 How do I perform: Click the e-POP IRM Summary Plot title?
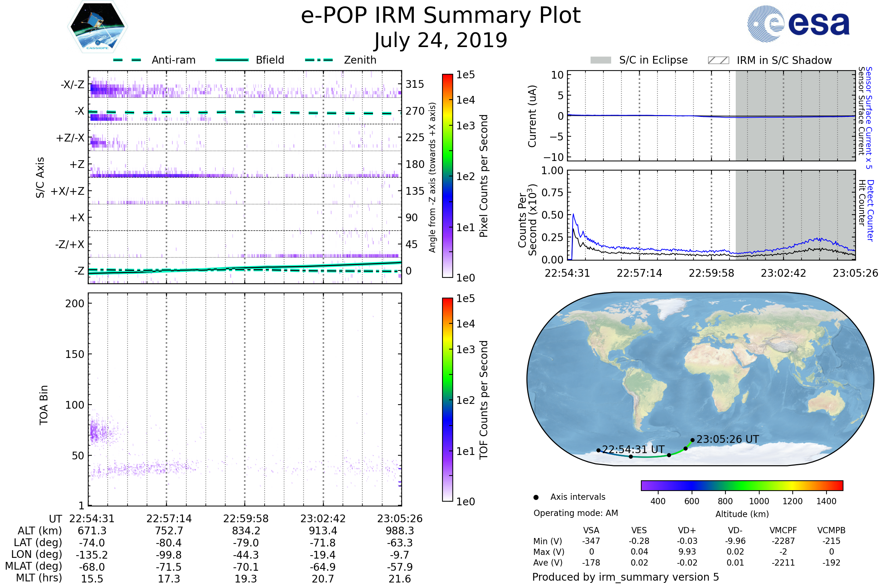[x=441, y=16]
